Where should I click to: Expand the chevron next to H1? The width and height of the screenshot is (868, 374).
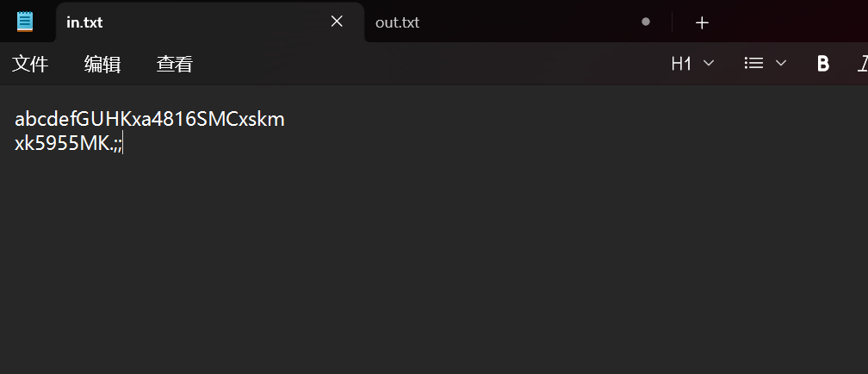tap(709, 63)
